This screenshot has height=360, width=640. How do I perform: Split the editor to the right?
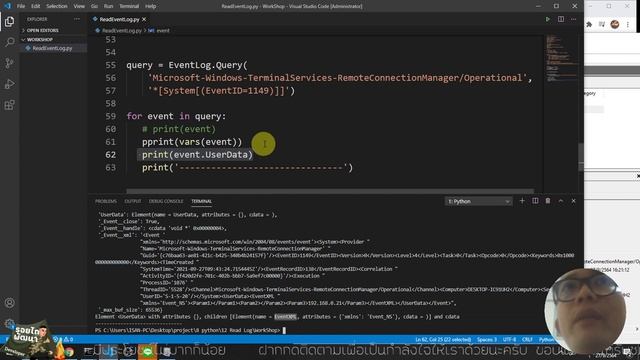point(561,19)
